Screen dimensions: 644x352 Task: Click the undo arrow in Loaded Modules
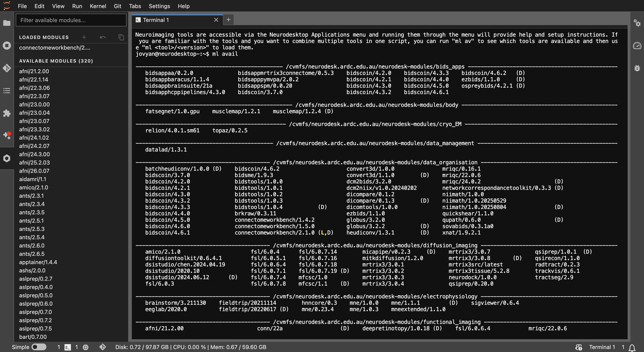(103, 37)
